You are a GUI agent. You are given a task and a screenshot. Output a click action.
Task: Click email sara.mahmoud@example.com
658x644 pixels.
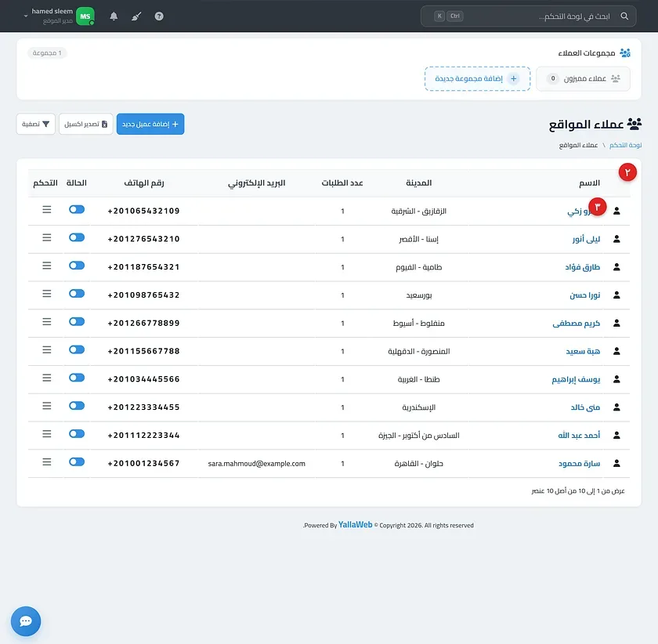[256, 464]
